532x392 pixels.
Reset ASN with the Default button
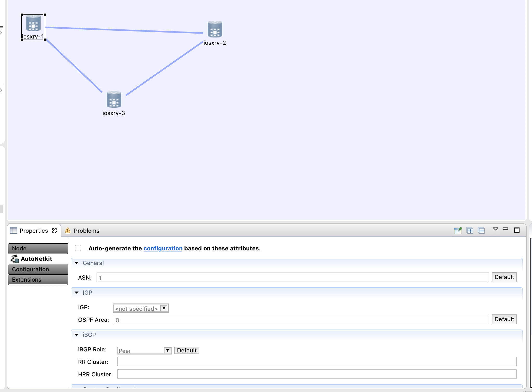504,277
